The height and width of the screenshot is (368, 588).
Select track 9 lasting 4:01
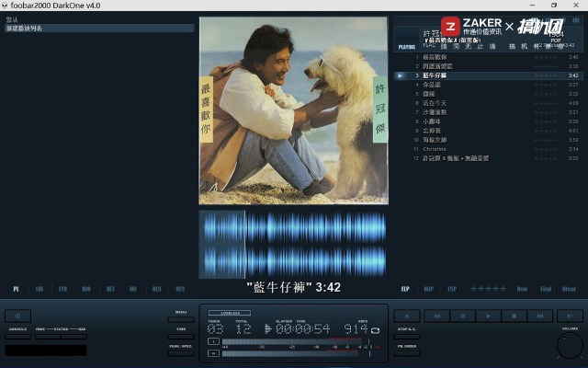click(488, 131)
